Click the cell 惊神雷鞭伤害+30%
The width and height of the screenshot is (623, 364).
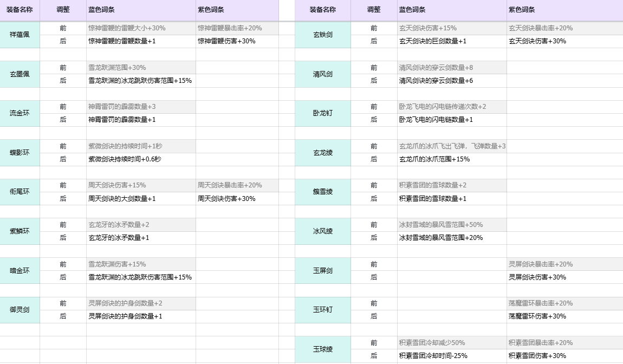pyautogui.click(x=237, y=41)
